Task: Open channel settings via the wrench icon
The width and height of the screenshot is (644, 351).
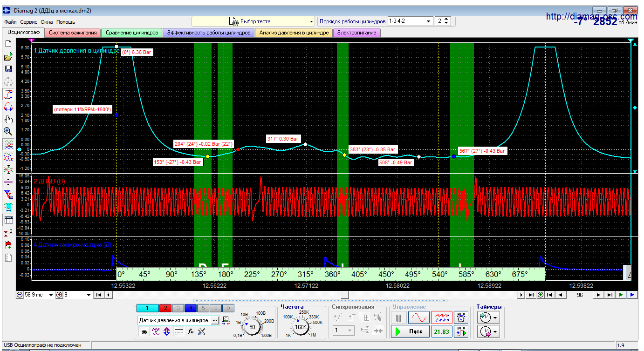Action: pyautogui.click(x=202, y=331)
